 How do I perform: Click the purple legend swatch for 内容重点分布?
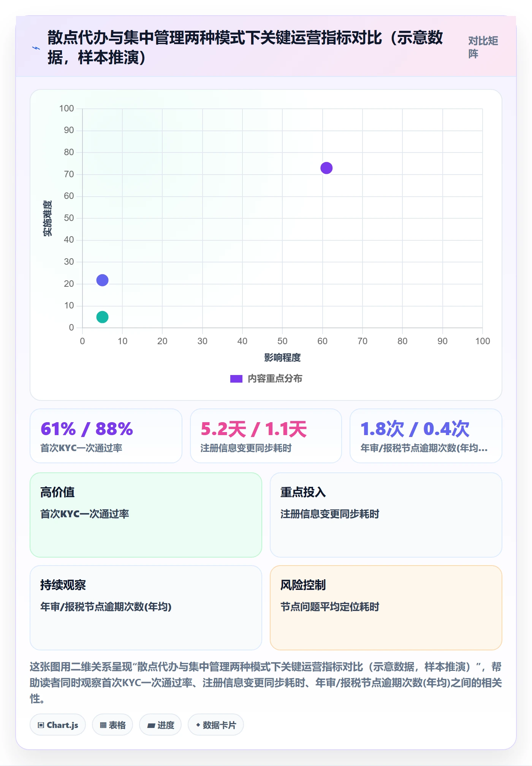point(236,379)
